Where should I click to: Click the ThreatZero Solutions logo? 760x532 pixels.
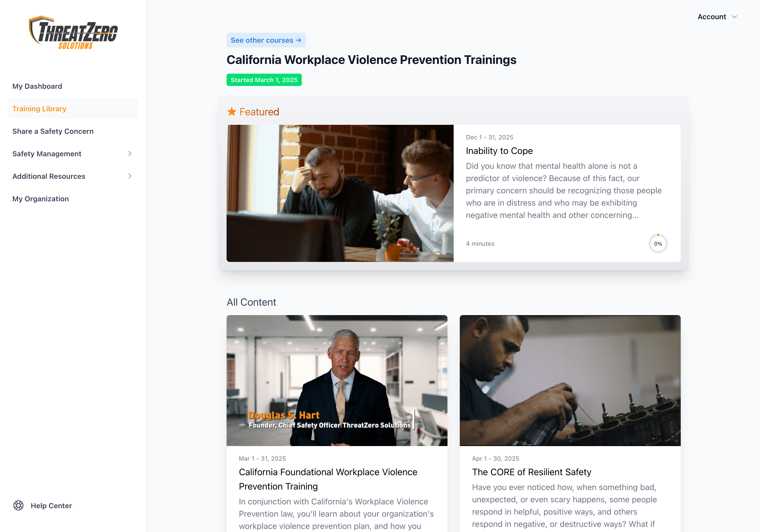[x=73, y=33]
